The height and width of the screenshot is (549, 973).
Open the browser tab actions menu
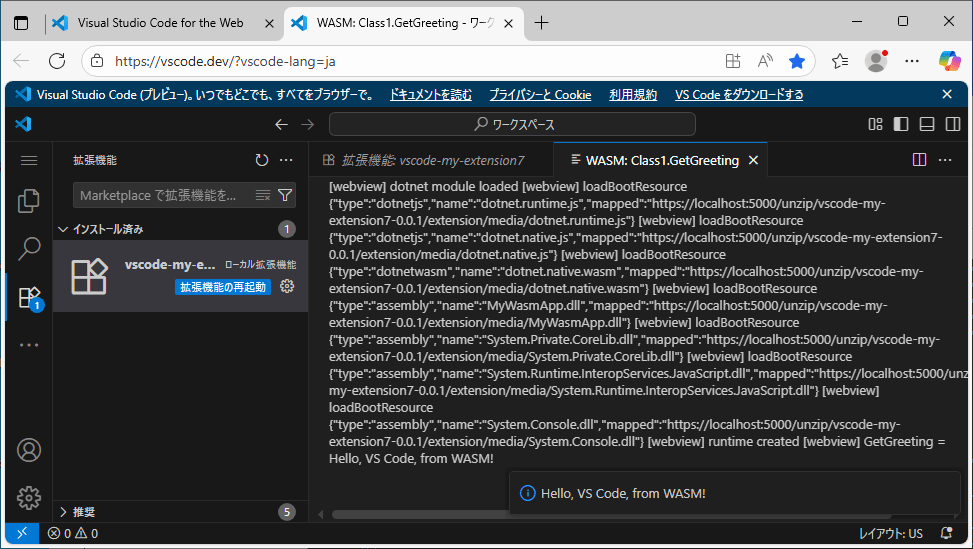[x=21, y=23]
